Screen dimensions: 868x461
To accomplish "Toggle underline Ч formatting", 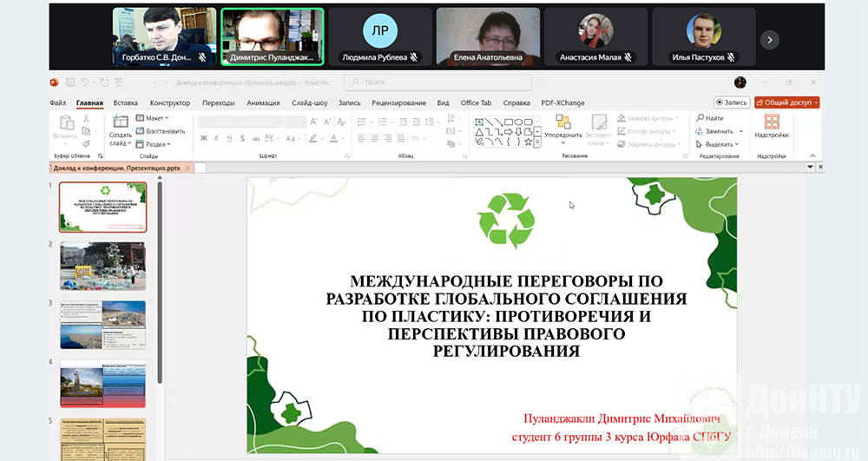I will click(x=228, y=138).
